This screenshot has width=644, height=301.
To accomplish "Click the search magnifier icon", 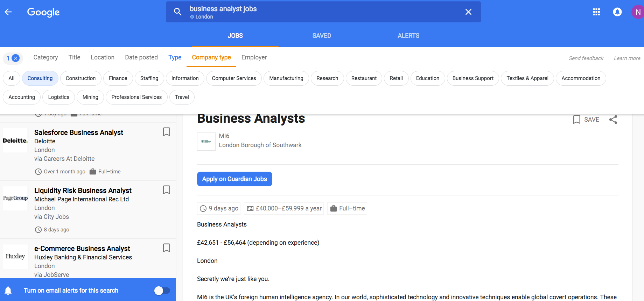I will tap(178, 12).
